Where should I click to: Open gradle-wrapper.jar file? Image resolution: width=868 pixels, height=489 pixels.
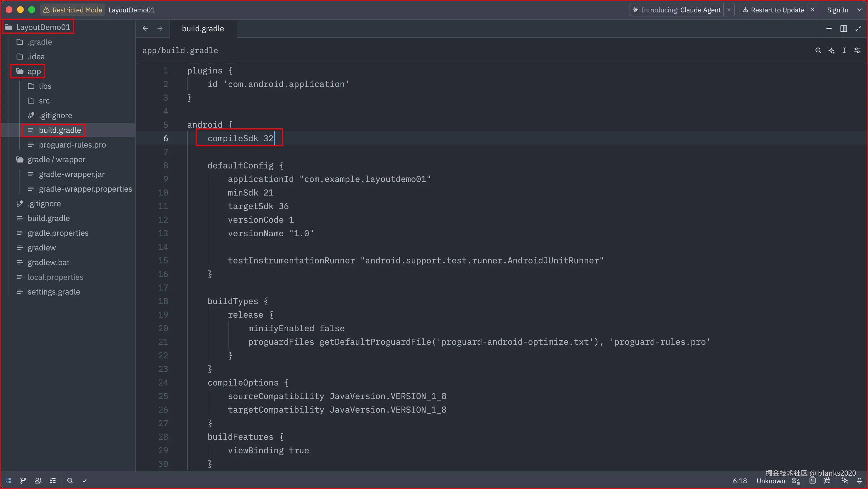point(67,174)
